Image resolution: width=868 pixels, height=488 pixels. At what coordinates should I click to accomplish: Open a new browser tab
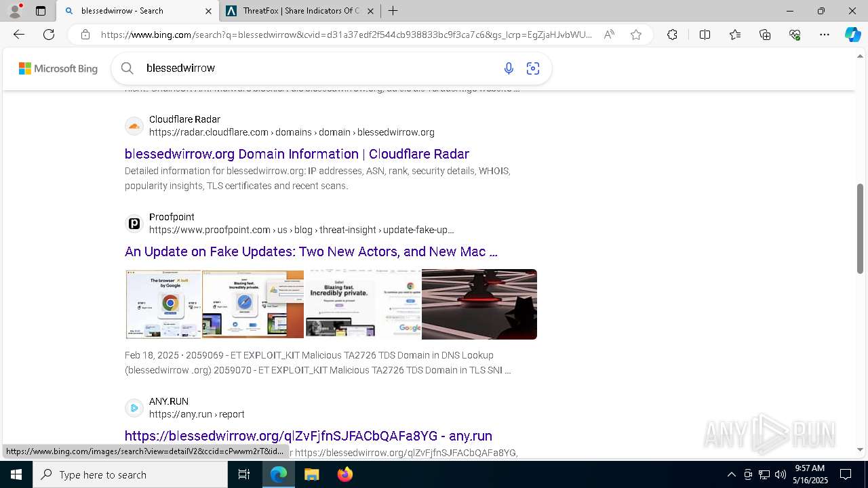(393, 11)
